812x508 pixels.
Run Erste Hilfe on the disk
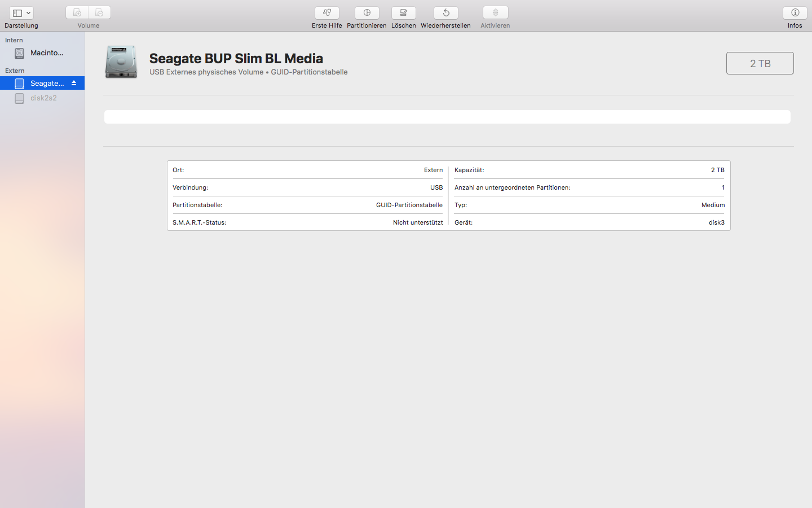pos(327,12)
